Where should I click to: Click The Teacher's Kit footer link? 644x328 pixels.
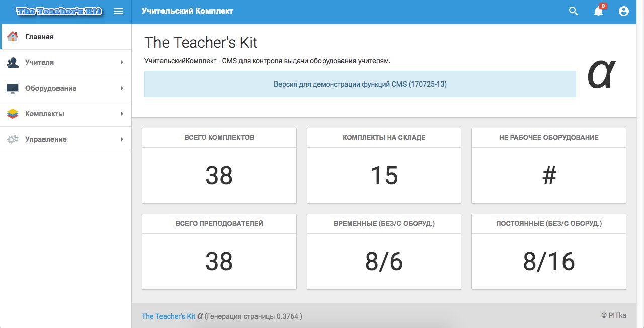click(x=169, y=316)
